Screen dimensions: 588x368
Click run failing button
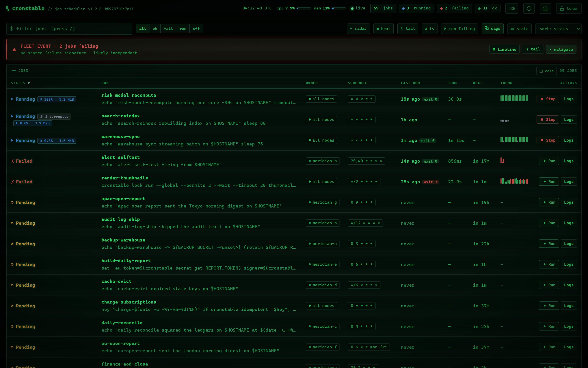(459, 29)
